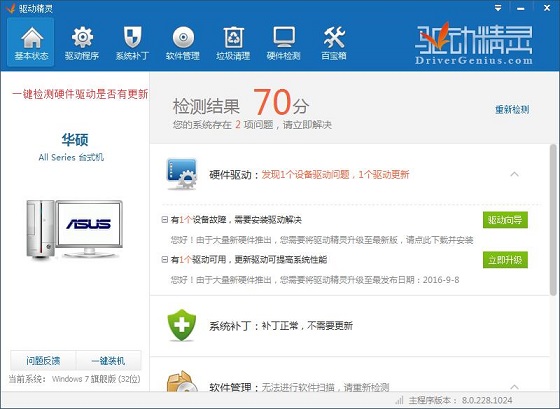Close the 驱动精灵 window

547,8
